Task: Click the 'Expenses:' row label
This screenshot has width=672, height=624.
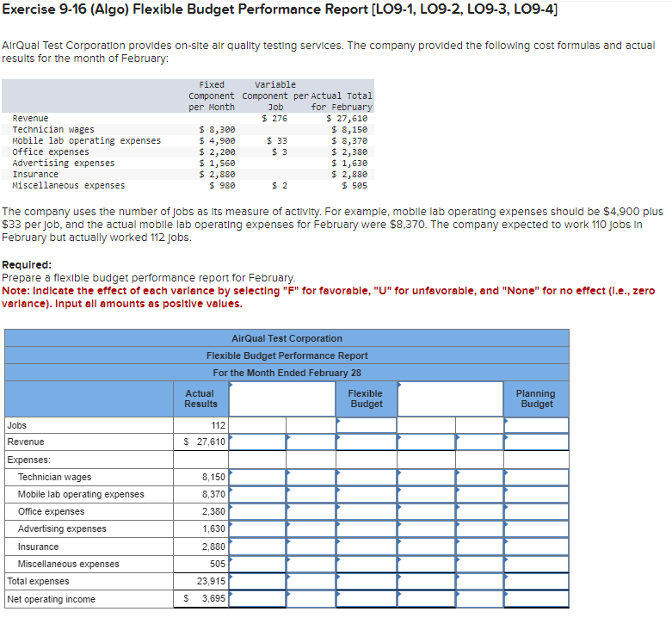Action: point(28,460)
